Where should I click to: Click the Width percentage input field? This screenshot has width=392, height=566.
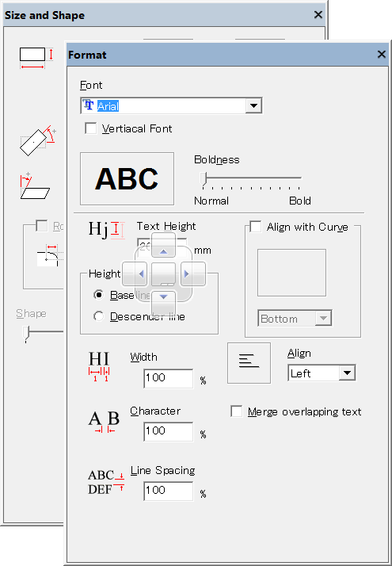(169, 378)
